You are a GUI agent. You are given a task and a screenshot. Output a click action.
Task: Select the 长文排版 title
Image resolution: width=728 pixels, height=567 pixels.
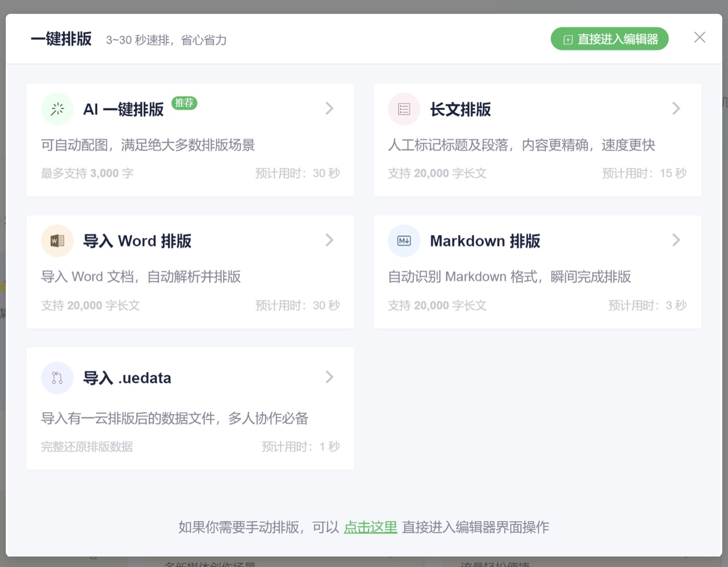pos(460,110)
